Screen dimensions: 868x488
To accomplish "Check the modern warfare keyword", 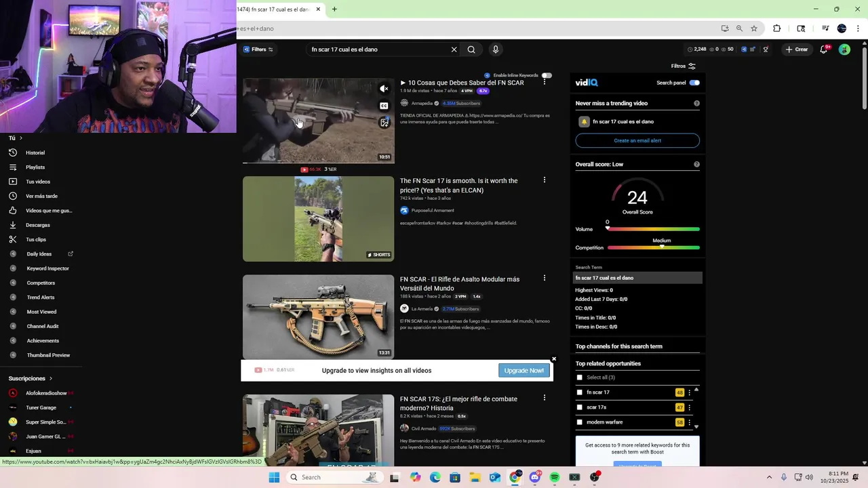I will (x=579, y=422).
